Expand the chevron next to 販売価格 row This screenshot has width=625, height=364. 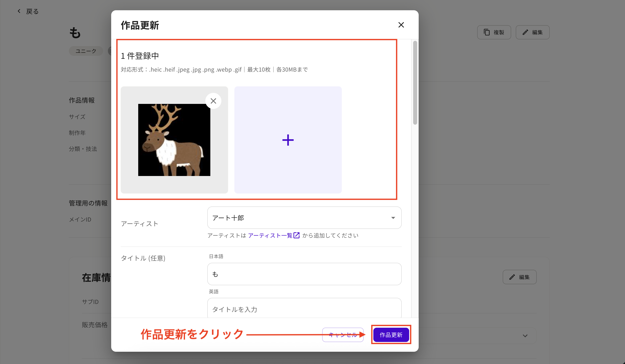525,335
